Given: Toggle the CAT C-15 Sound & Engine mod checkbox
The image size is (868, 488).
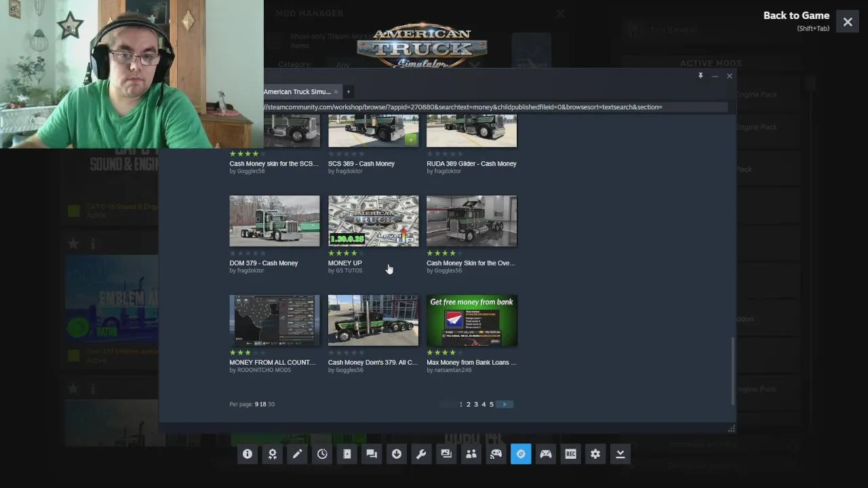Looking at the screenshot, I should tap(73, 211).
